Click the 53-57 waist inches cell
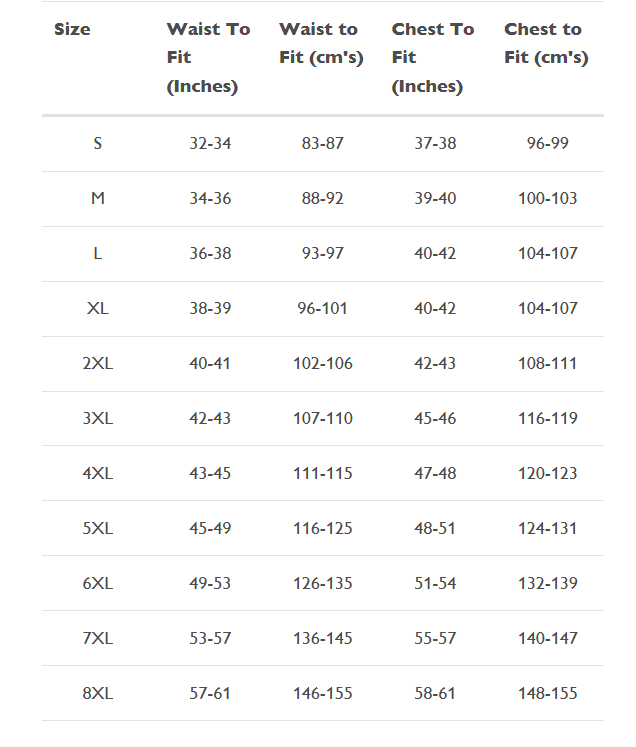Screen dimensions: 636x747 coord(210,639)
